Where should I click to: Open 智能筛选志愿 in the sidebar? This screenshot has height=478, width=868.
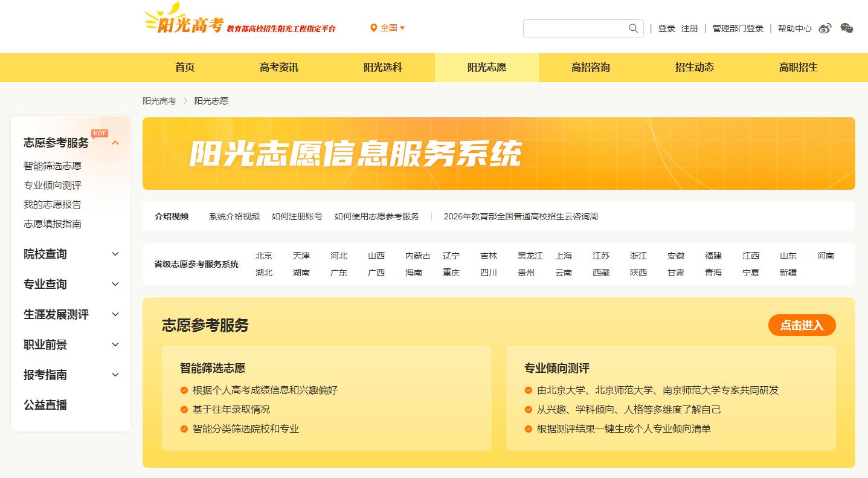click(x=53, y=166)
